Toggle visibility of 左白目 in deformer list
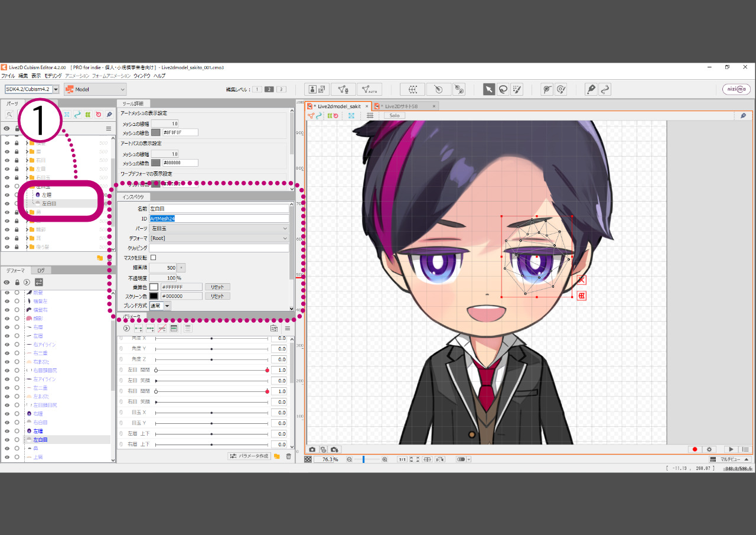Screen dimensions: 756x535 click(7, 440)
